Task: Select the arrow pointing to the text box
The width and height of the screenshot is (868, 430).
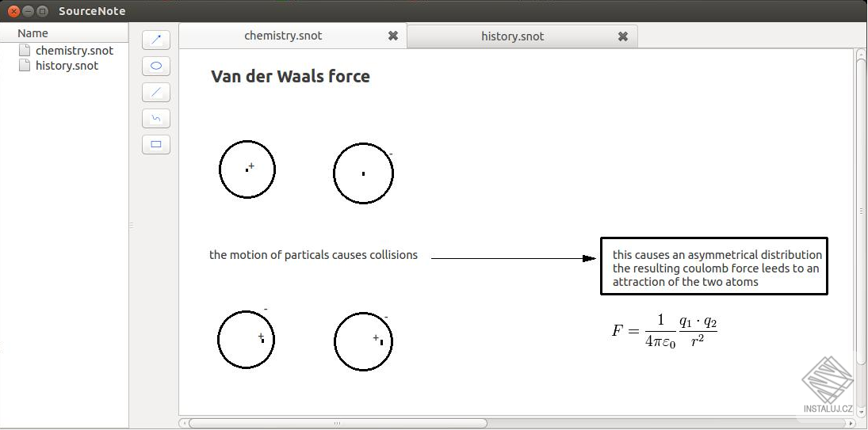Action: click(513, 258)
